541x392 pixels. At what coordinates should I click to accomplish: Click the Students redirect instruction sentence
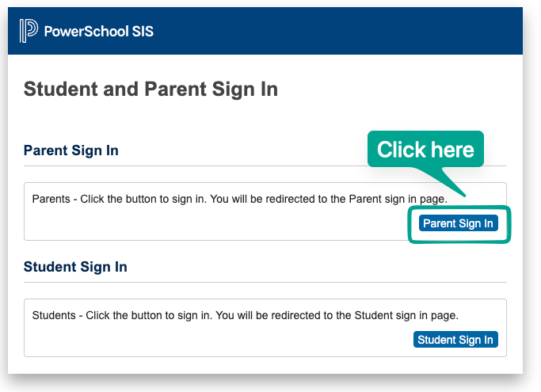coord(245,315)
